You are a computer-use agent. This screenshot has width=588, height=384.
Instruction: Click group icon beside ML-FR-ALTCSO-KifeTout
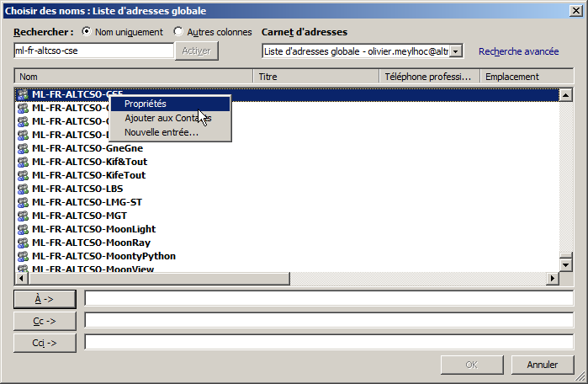coord(23,175)
